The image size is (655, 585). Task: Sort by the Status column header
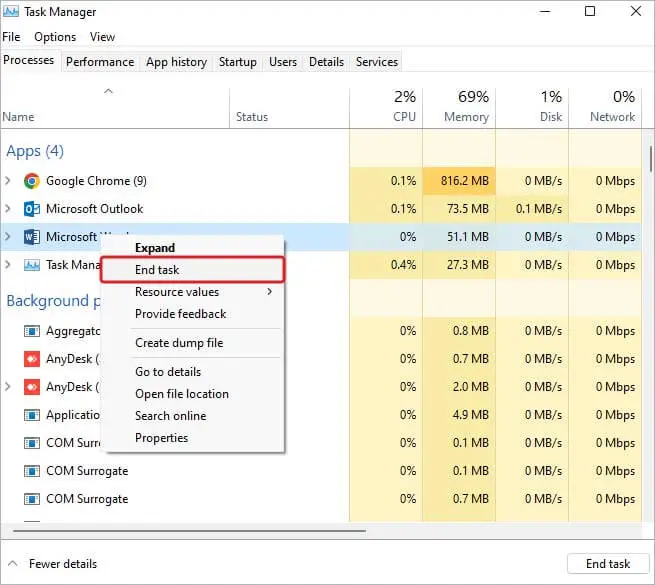[x=289, y=108]
